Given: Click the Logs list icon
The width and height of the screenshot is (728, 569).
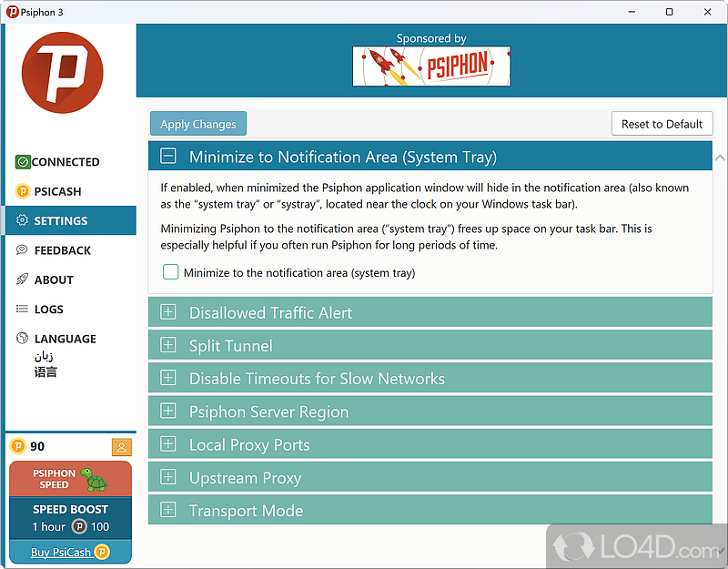Looking at the screenshot, I should 22,309.
